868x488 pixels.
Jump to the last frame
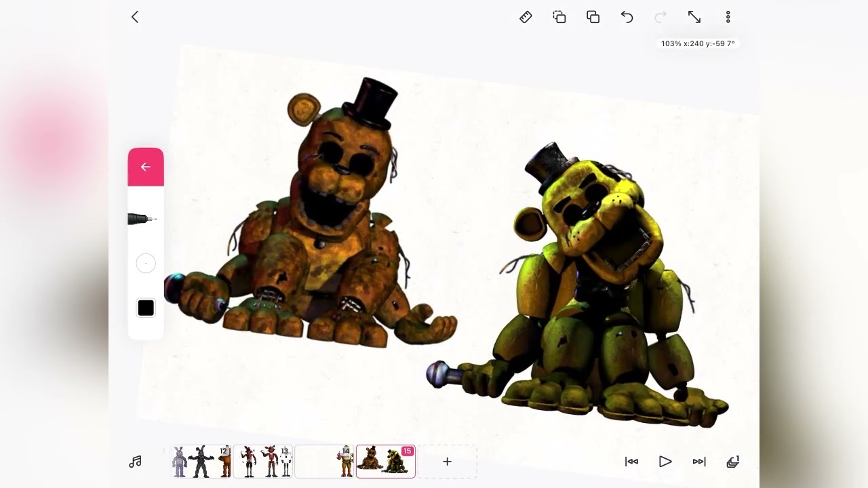coord(699,462)
